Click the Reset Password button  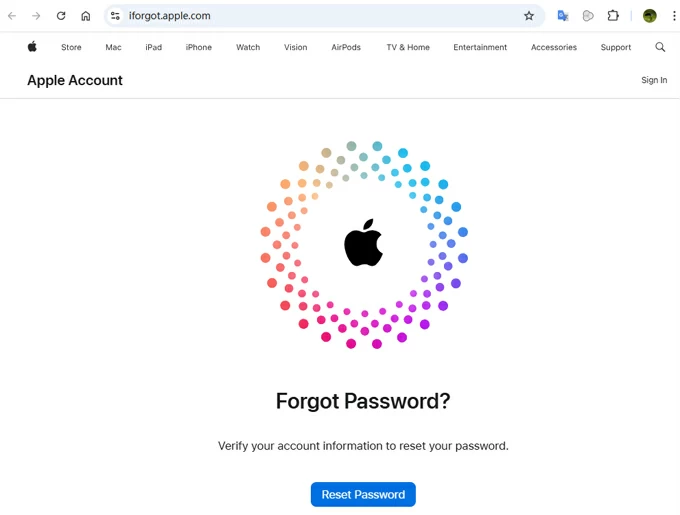coord(363,494)
